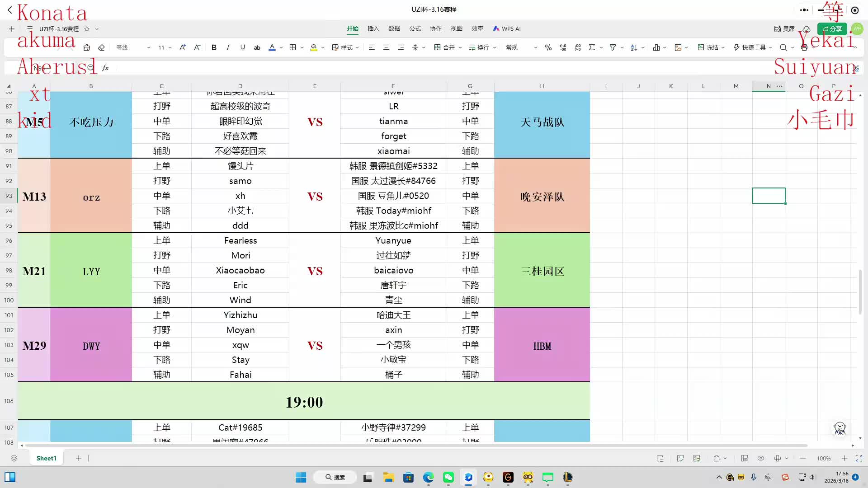Switch to the 插入 ribbon tab

pos(373,28)
